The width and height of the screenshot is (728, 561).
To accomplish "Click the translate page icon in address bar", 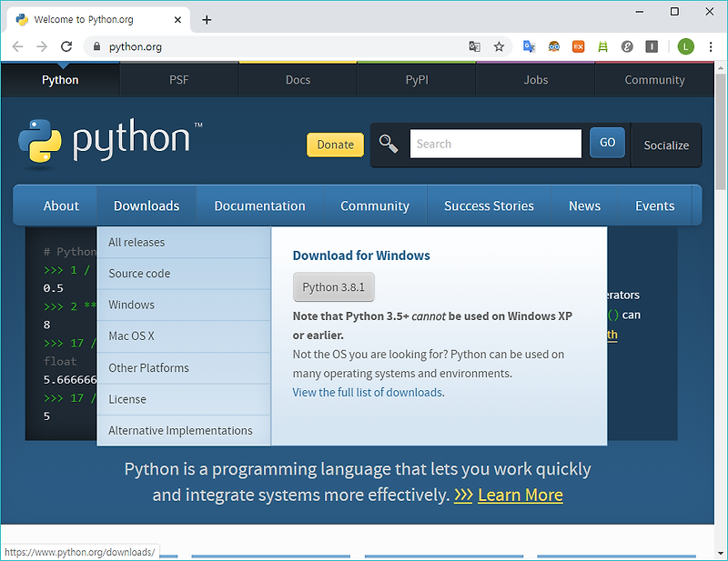I will [474, 46].
